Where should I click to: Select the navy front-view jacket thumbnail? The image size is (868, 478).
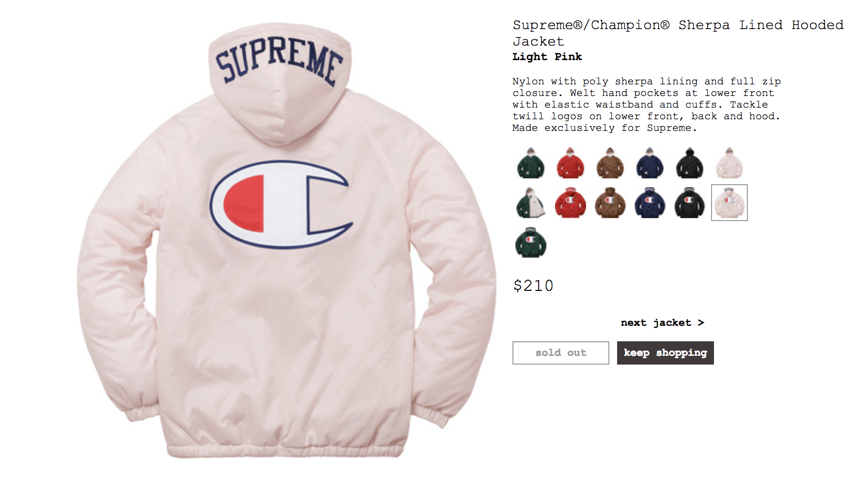[650, 163]
